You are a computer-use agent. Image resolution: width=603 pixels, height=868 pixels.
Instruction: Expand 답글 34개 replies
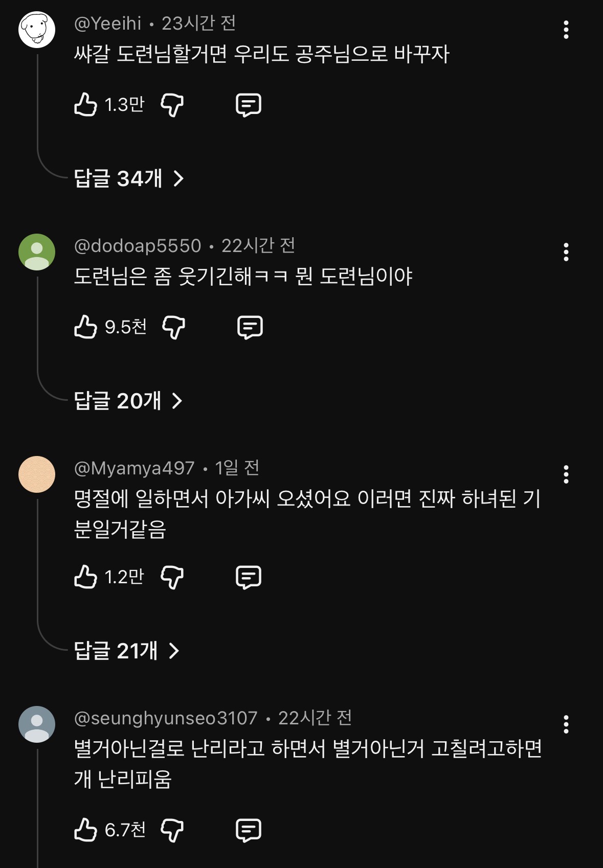click(129, 178)
